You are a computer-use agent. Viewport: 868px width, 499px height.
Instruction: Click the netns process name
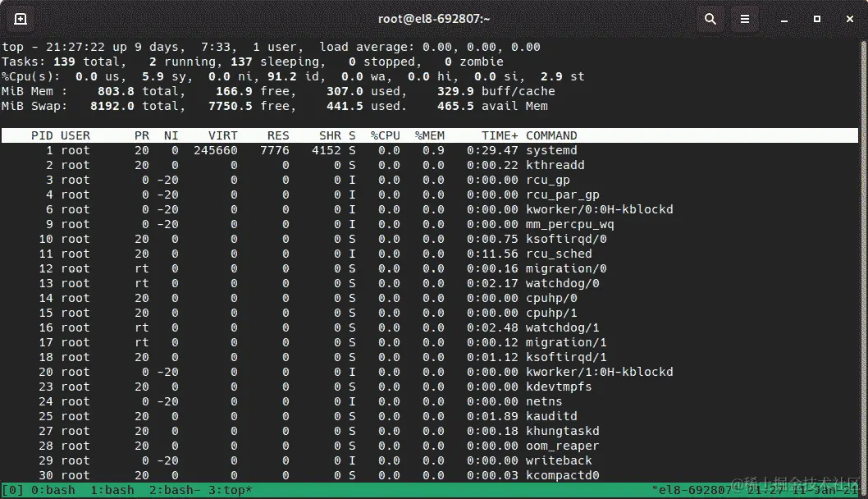point(544,401)
